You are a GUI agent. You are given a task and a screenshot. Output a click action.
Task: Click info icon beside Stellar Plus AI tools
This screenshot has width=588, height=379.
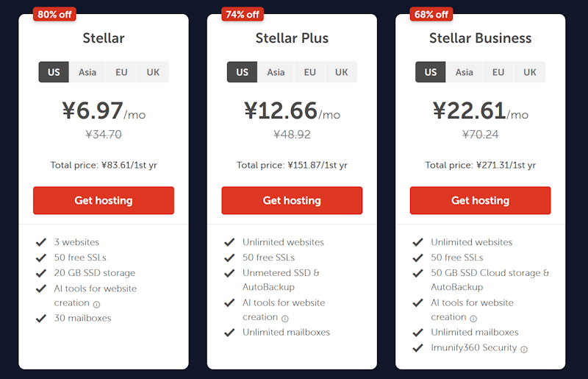tap(285, 319)
